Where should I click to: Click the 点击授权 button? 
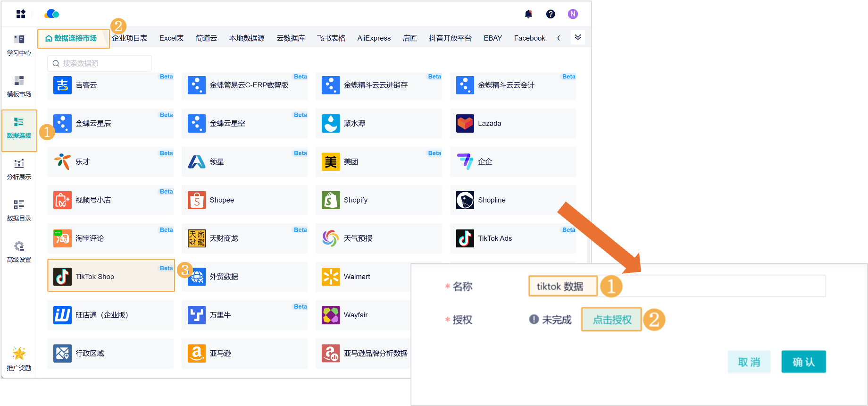pos(611,320)
